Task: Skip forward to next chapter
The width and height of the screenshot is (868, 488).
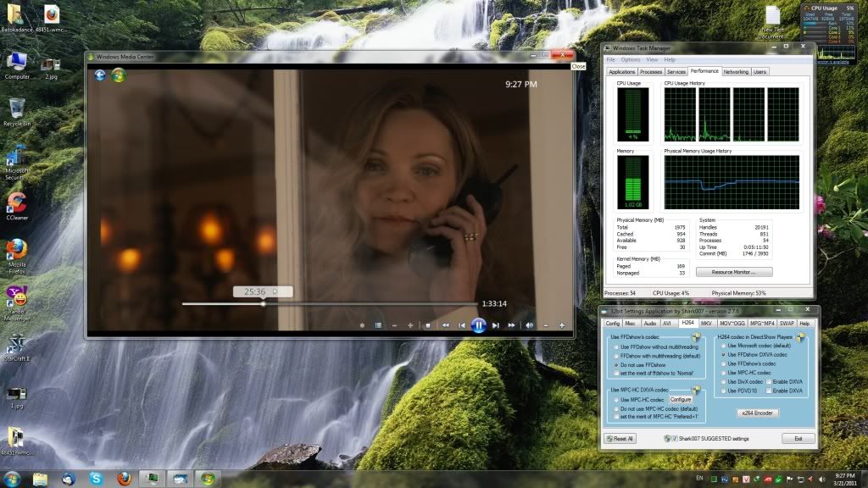Action: point(495,325)
